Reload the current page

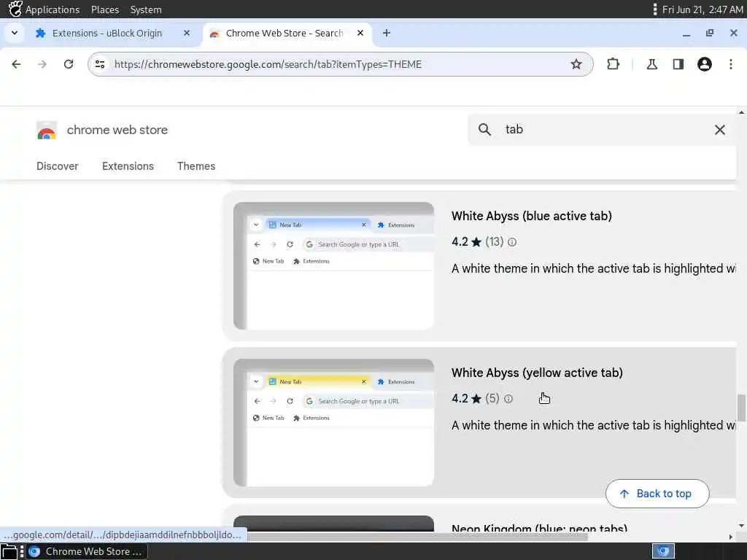click(69, 64)
